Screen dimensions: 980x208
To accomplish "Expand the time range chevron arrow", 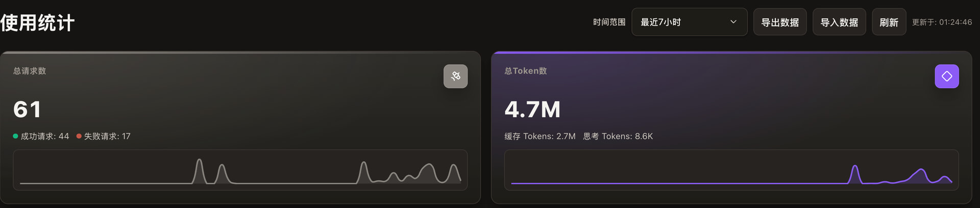I will (733, 22).
